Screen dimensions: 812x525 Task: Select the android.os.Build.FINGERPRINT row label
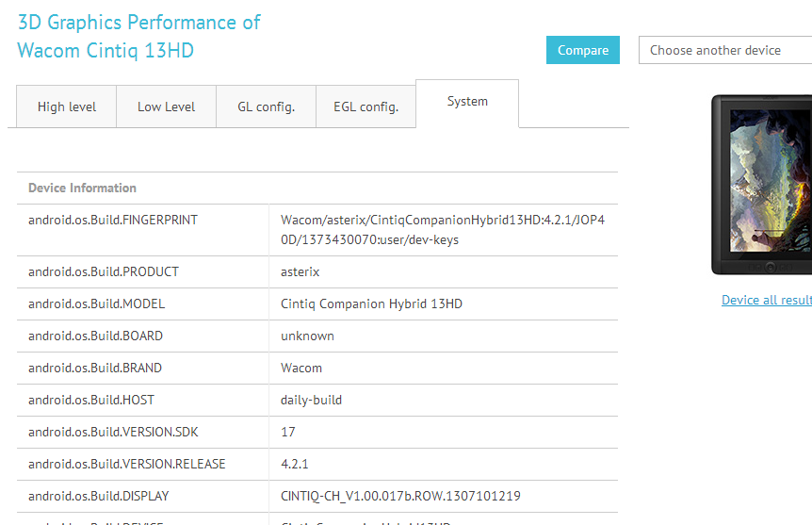point(113,220)
